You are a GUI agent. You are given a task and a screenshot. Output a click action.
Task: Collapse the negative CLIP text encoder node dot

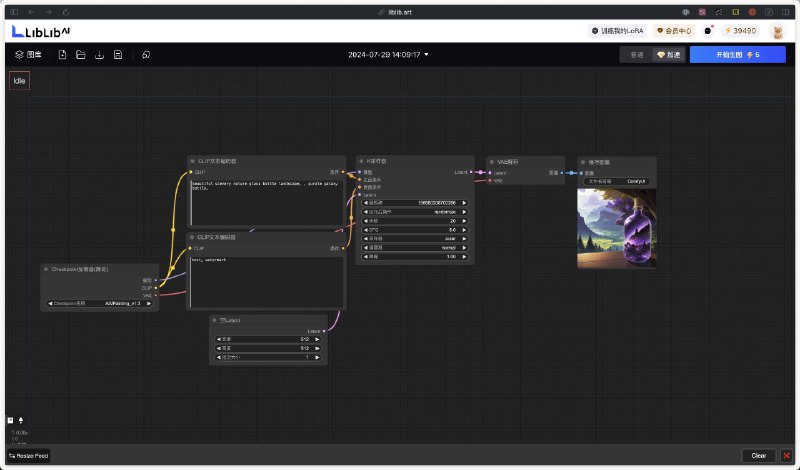pos(192,237)
